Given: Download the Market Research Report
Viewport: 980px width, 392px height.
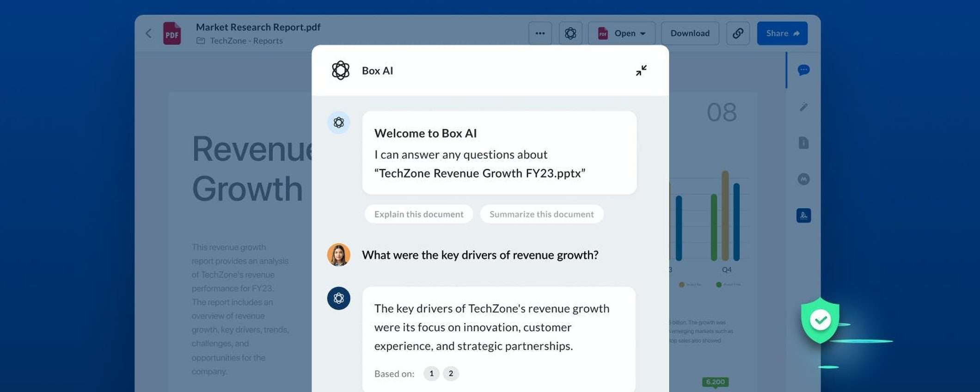Looking at the screenshot, I should [x=690, y=33].
